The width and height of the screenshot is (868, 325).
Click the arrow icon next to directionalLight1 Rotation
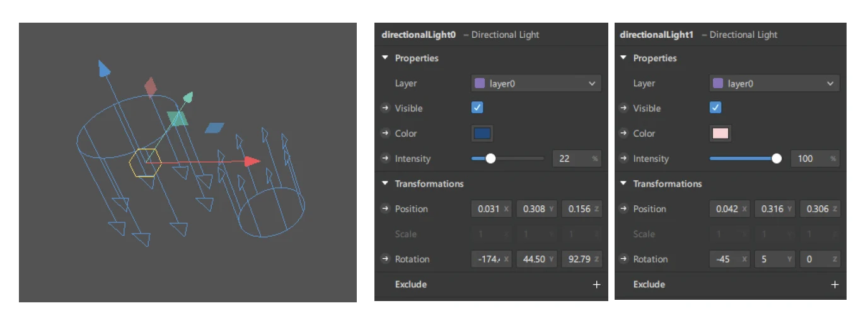coord(623,259)
